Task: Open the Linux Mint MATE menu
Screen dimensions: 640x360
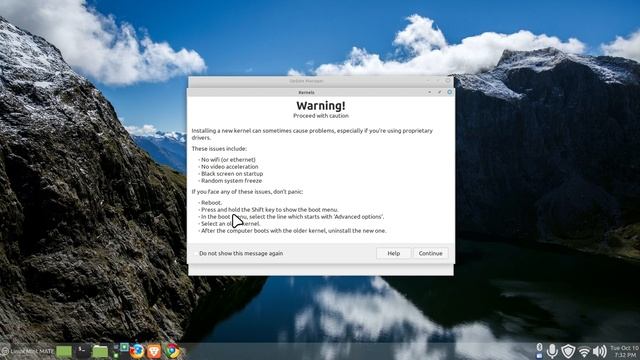Action: tap(28, 351)
